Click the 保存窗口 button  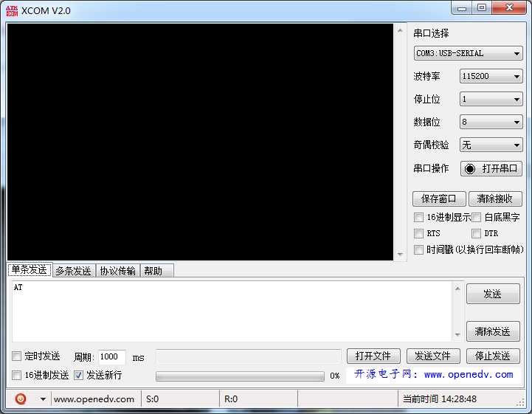point(439,199)
